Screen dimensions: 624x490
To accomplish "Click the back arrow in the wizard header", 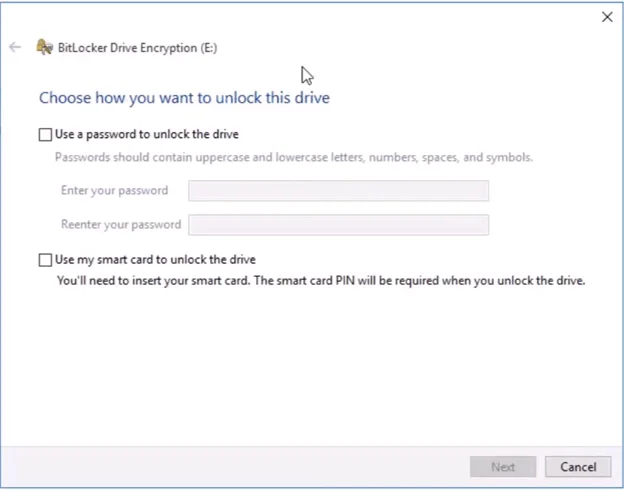I will (15, 47).
